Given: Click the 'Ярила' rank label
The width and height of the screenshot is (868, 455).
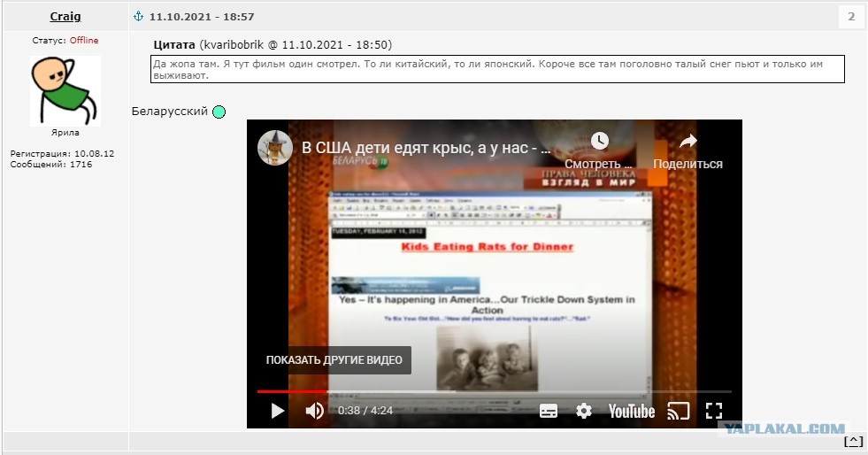Looking at the screenshot, I should point(65,133).
